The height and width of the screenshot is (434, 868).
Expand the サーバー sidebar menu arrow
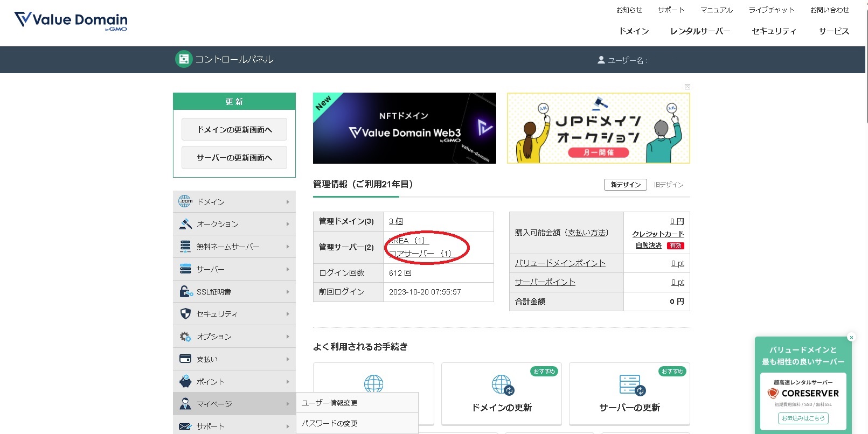point(288,269)
